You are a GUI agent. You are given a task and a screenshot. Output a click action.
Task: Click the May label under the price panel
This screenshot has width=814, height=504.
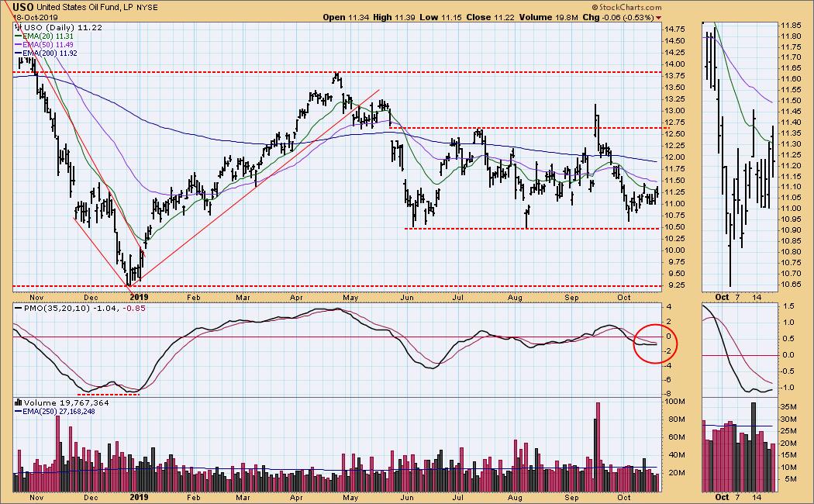[351, 298]
